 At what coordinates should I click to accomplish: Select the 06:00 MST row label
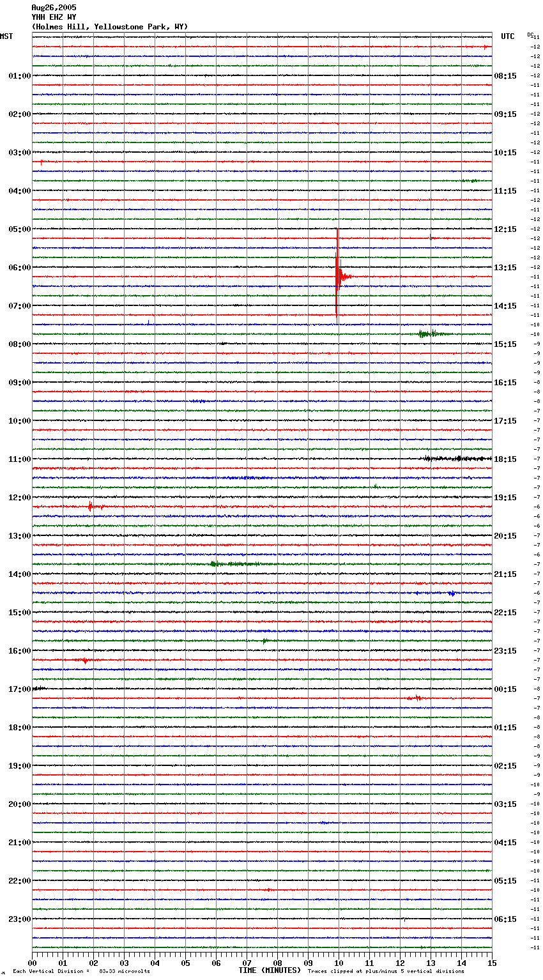[20, 268]
